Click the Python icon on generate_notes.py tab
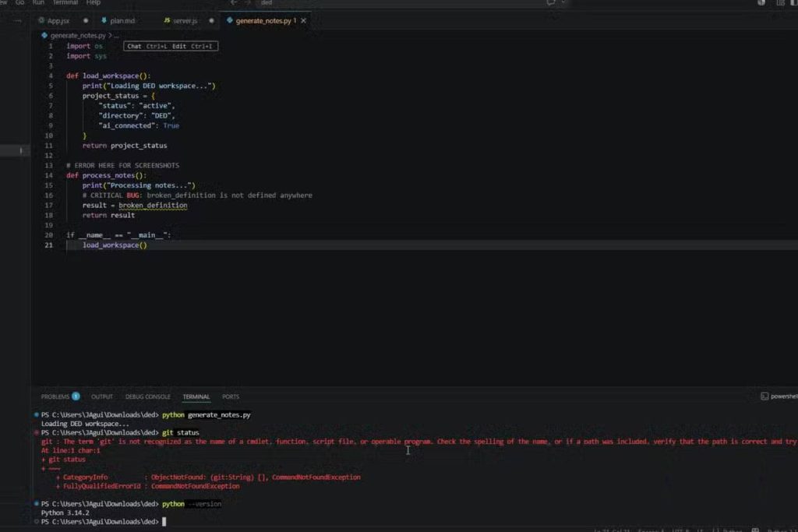The height and width of the screenshot is (532, 798). tap(230, 20)
